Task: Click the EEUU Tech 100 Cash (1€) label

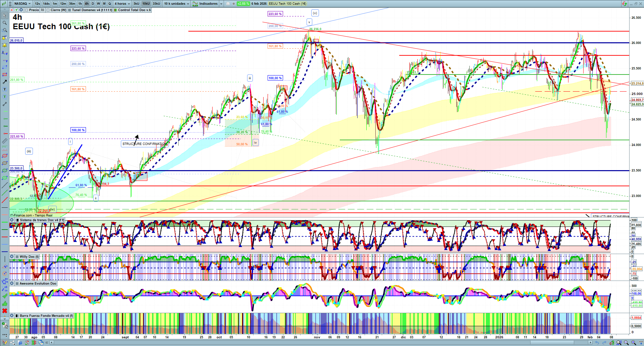Action: point(287,4)
